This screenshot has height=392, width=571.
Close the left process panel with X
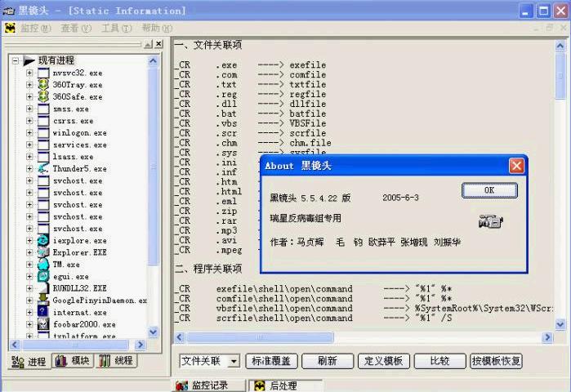pos(158,44)
